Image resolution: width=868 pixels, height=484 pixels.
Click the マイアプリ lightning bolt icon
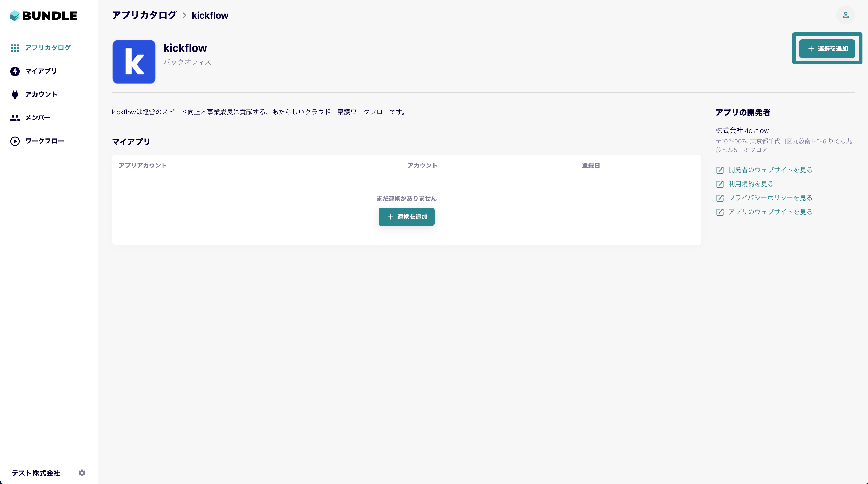click(x=15, y=71)
